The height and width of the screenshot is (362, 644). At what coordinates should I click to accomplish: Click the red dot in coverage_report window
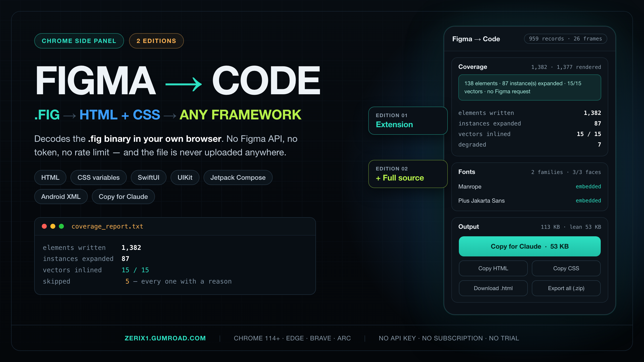[x=44, y=226]
